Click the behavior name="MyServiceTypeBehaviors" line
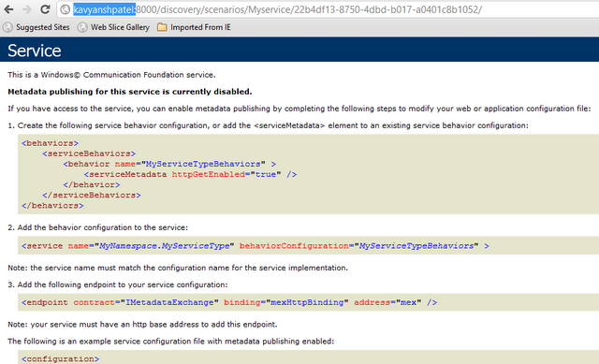The height and width of the screenshot is (364, 599). (169, 164)
